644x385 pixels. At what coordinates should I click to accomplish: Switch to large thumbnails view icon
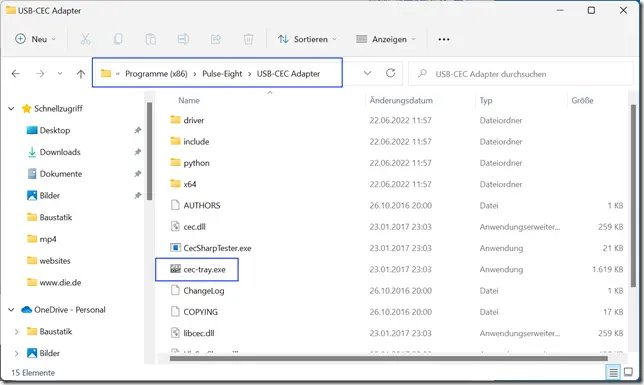(628, 372)
